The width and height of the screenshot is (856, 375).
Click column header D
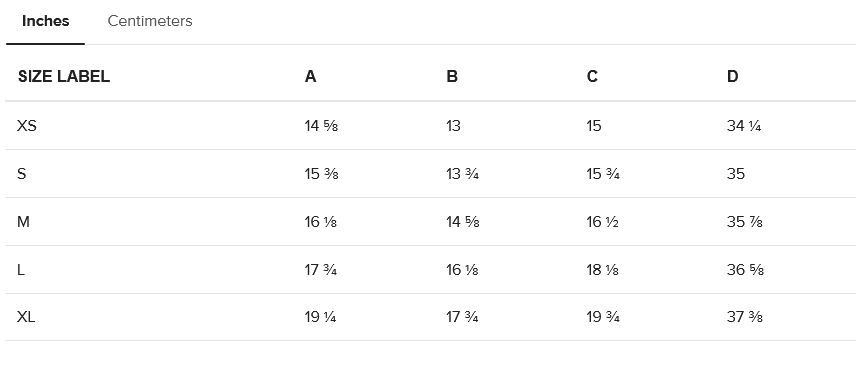[732, 76]
